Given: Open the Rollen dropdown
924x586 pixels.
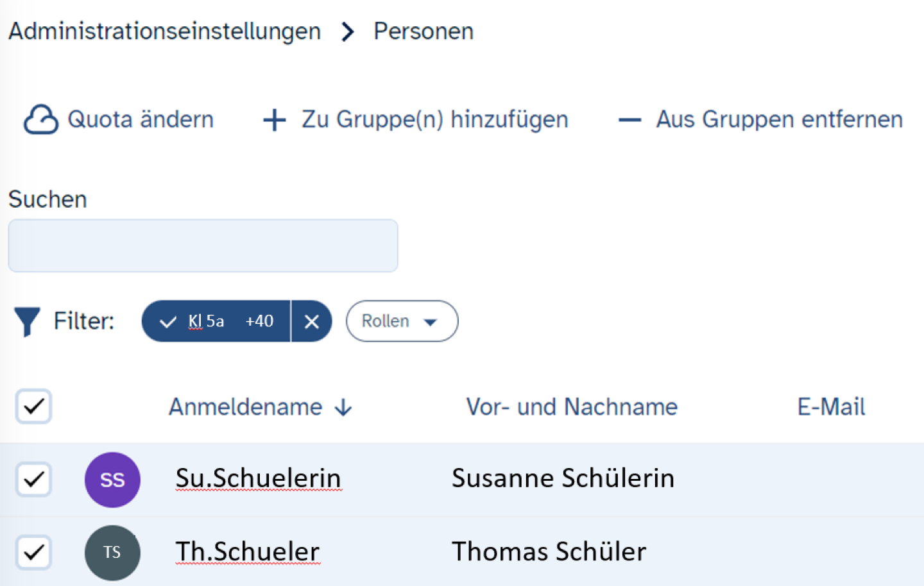Looking at the screenshot, I should [402, 321].
